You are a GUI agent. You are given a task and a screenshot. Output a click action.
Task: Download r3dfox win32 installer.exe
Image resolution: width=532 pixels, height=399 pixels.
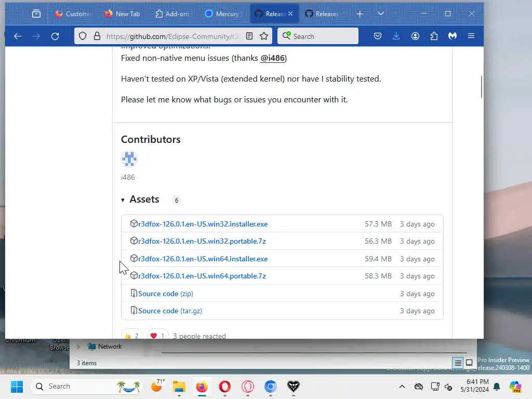203,224
